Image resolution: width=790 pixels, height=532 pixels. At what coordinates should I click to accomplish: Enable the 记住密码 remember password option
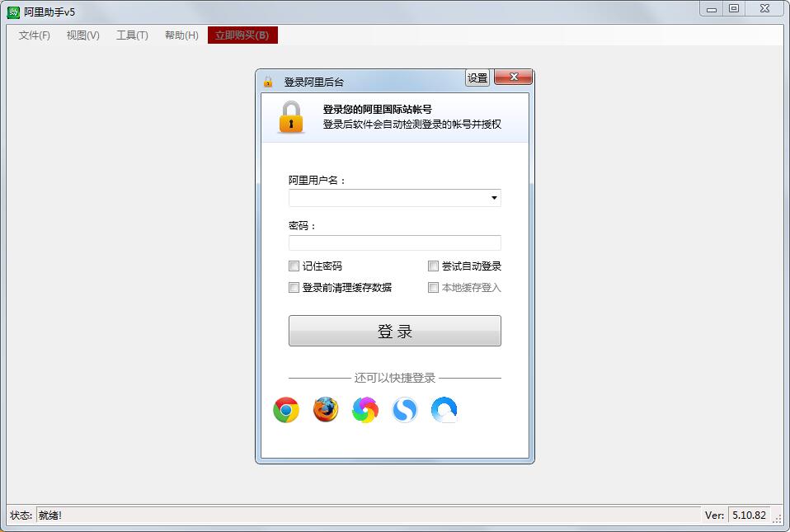[x=294, y=266]
